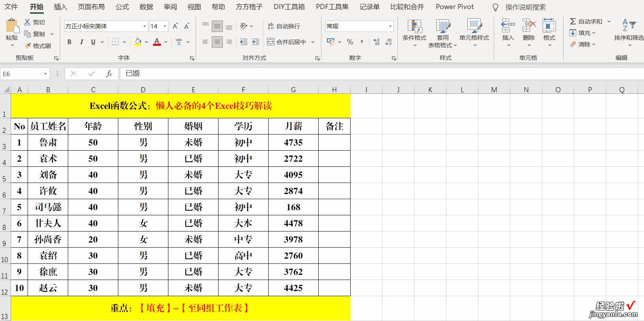The image size is (644, 321).
Task: Click 合并后居中 merge and center
Action: 287,42
